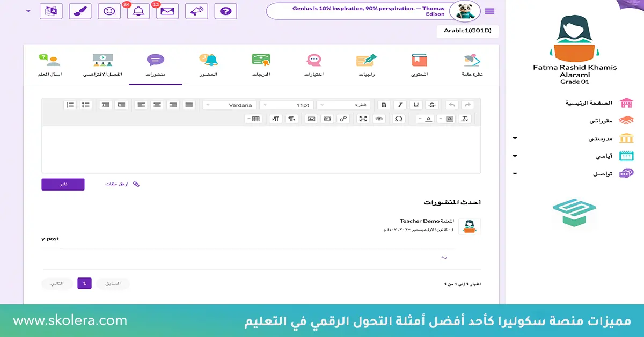Open the text color dropdown arrow

[x=420, y=119]
